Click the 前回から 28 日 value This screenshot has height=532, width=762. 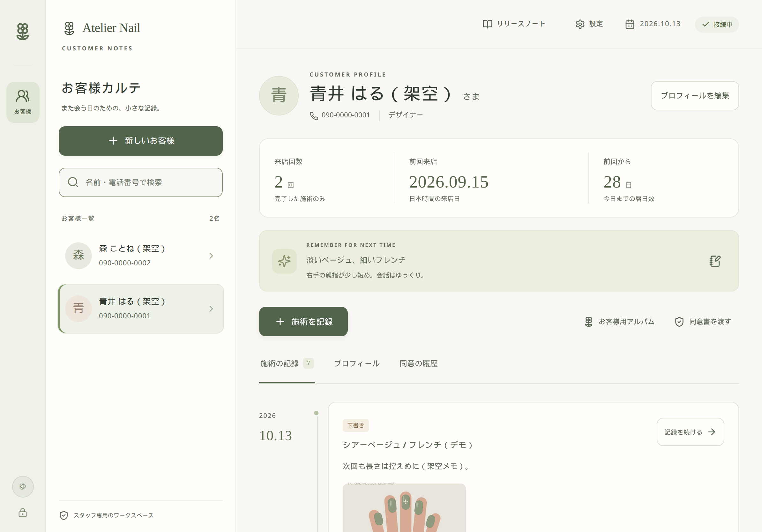point(617,182)
